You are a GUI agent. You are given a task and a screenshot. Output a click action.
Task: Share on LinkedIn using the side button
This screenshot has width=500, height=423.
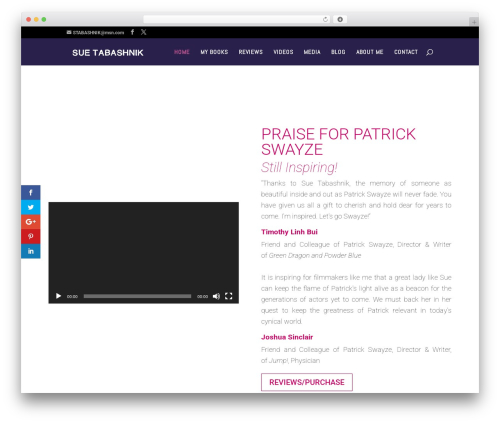[31, 251]
